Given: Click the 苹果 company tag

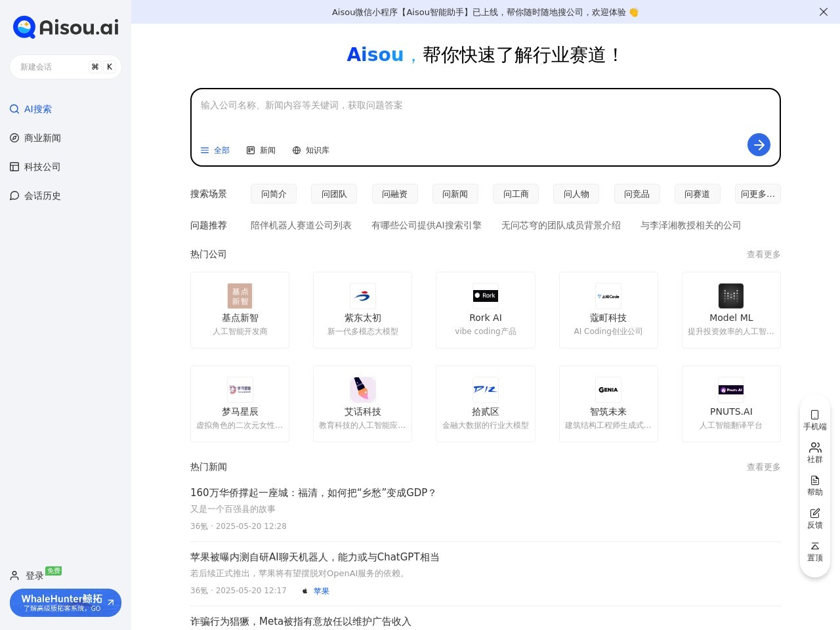Looking at the screenshot, I should pos(316,591).
